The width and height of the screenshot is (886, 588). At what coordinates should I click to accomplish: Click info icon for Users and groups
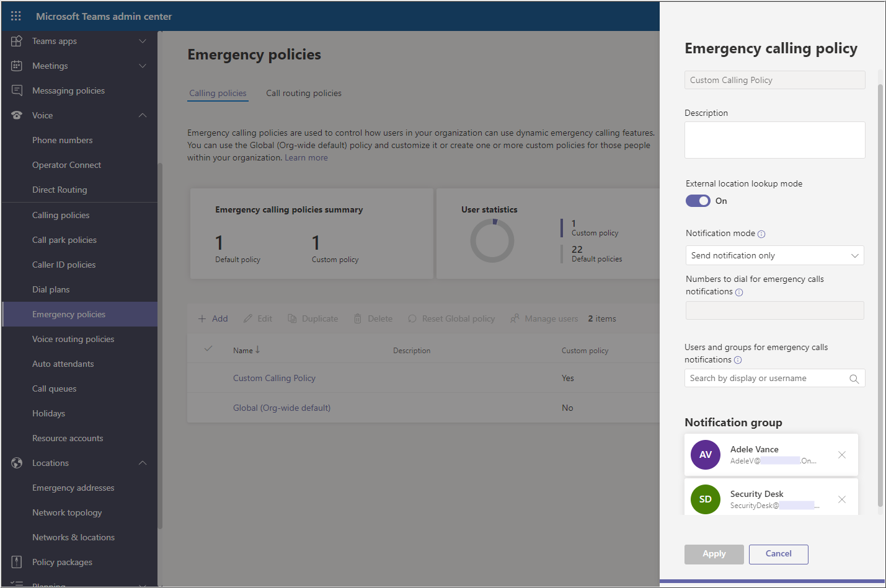pyautogui.click(x=738, y=360)
